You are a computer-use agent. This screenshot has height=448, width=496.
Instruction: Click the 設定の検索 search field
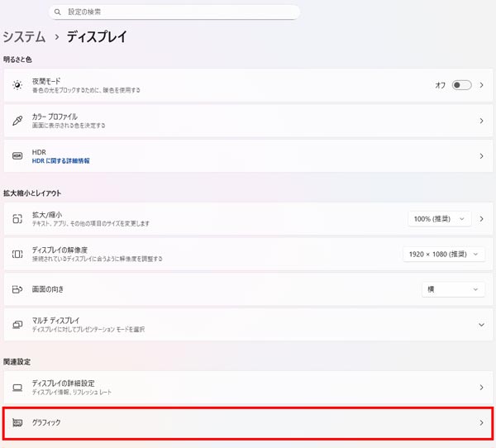174,12
